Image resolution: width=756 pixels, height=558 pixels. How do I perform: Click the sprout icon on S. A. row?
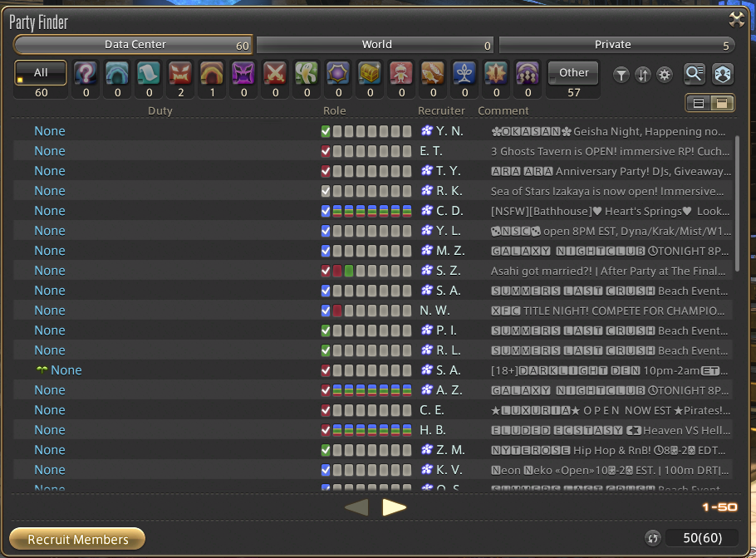coord(42,370)
